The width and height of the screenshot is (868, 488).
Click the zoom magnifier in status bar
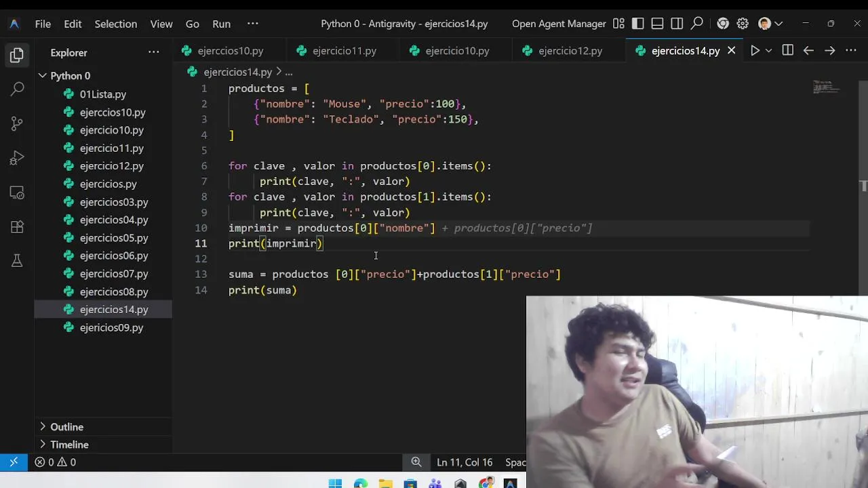(416, 462)
